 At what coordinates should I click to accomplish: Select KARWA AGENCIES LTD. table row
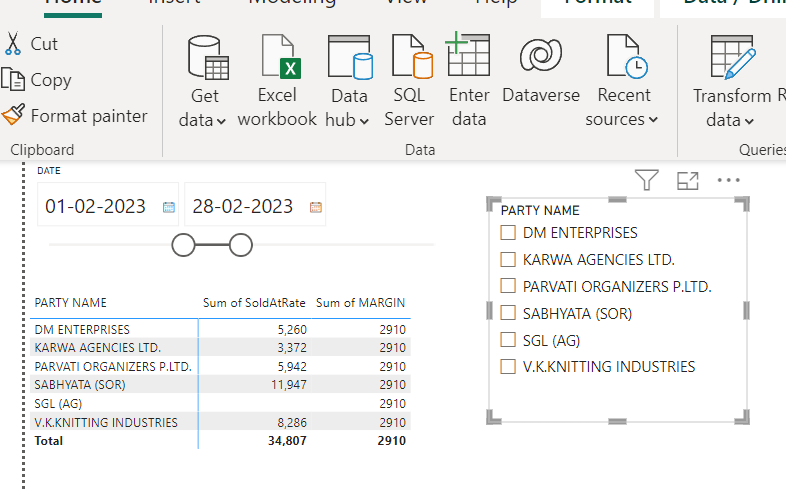pyautogui.click(x=221, y=347)
